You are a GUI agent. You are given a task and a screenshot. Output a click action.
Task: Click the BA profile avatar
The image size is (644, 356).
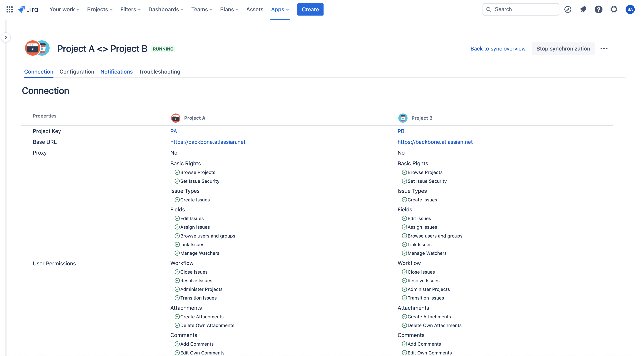630,9
